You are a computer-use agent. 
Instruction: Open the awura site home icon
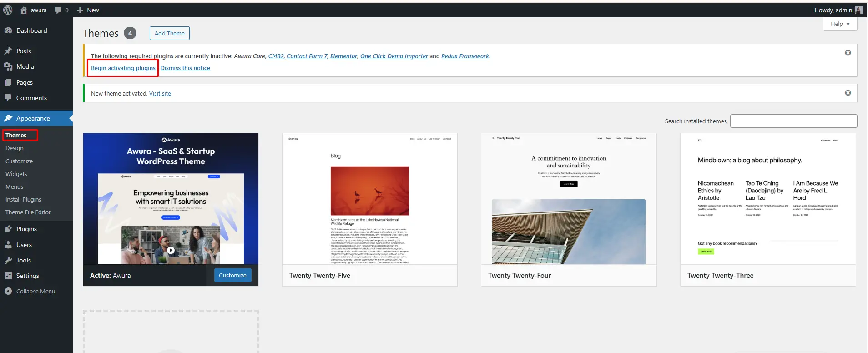click(24, 10)
